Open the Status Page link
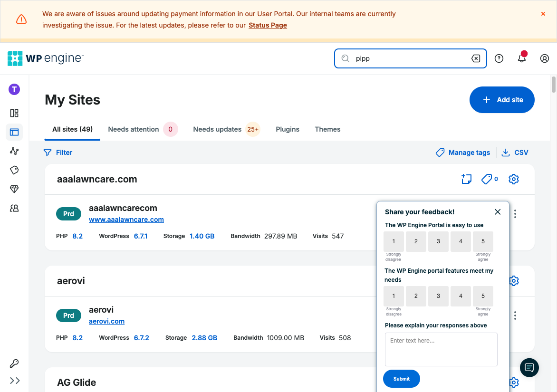The height and width of the screenshot is (392, 557). (268, 25)
